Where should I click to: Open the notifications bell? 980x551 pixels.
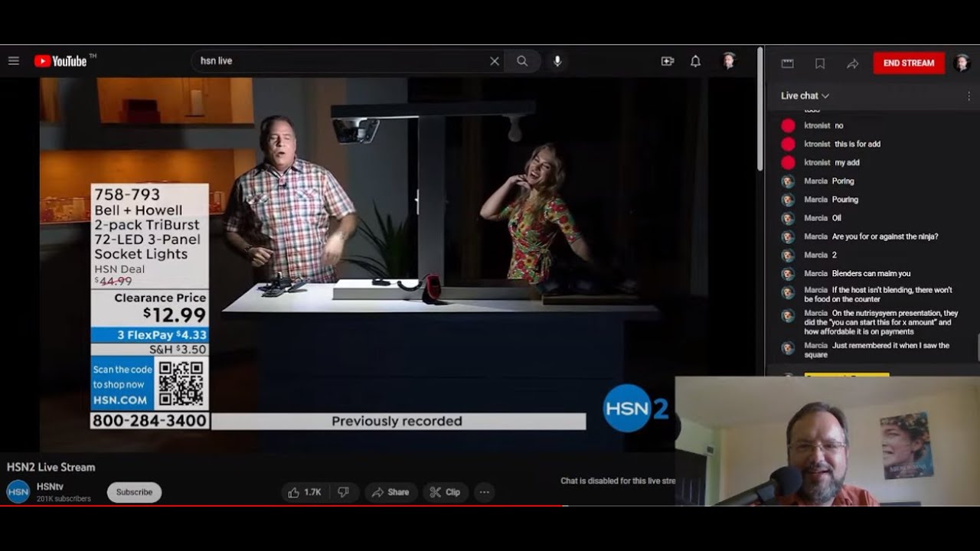point(695,61)
